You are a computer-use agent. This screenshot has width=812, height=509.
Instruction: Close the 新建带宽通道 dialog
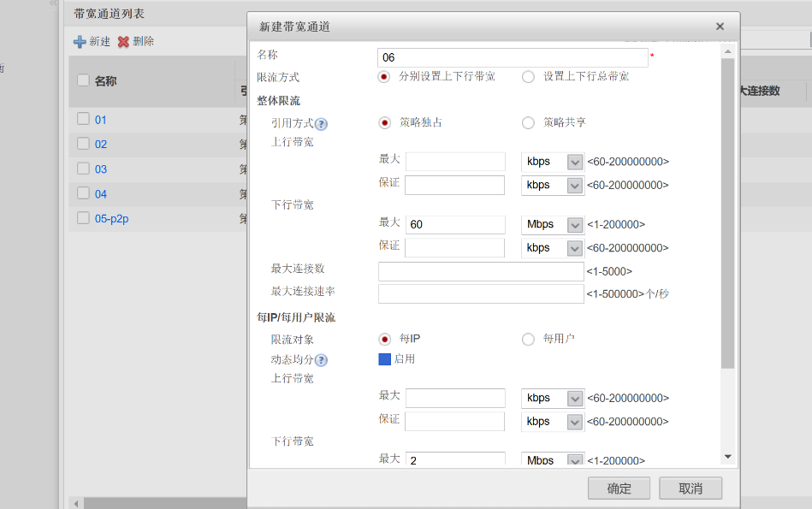pyautogui.click(x=720, y=27)
